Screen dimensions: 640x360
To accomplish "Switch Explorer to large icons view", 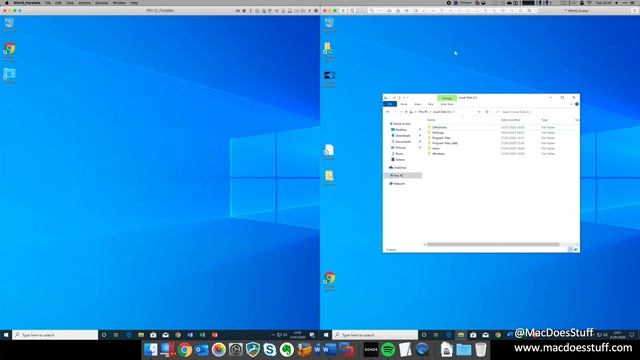I will [576, 249].
